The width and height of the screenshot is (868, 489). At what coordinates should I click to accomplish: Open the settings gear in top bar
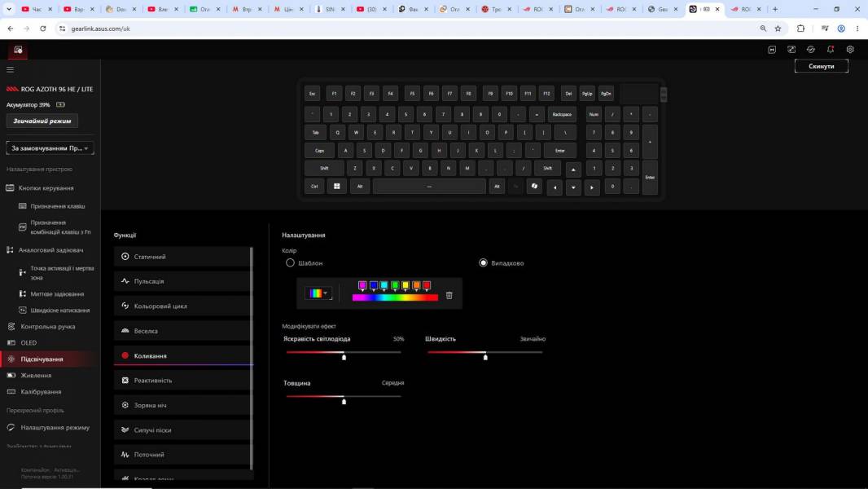[850, 49]
